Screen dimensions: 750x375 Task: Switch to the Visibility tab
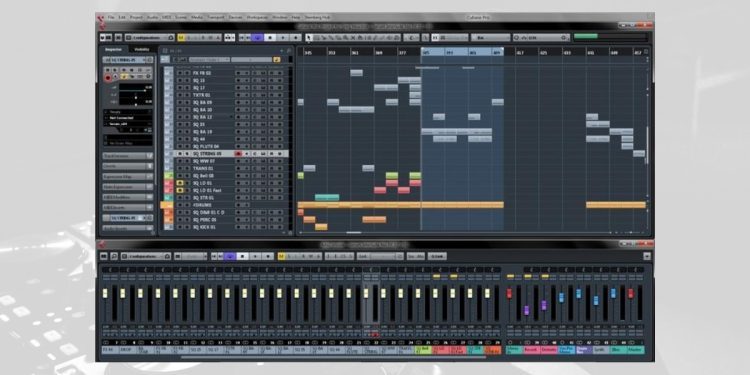click(142, 49)
